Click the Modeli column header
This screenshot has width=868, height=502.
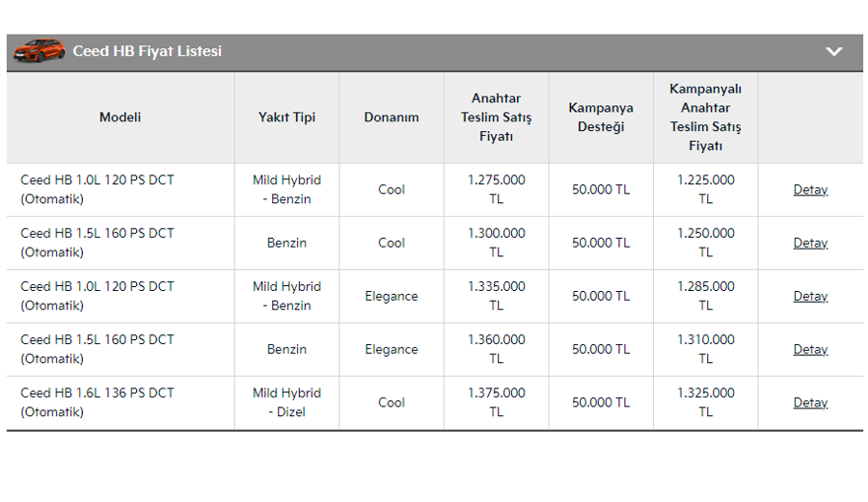[x=120, y=117]
